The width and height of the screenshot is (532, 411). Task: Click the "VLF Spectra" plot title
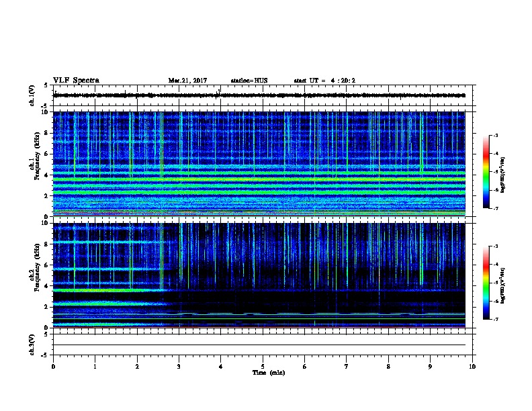point(76,81)
